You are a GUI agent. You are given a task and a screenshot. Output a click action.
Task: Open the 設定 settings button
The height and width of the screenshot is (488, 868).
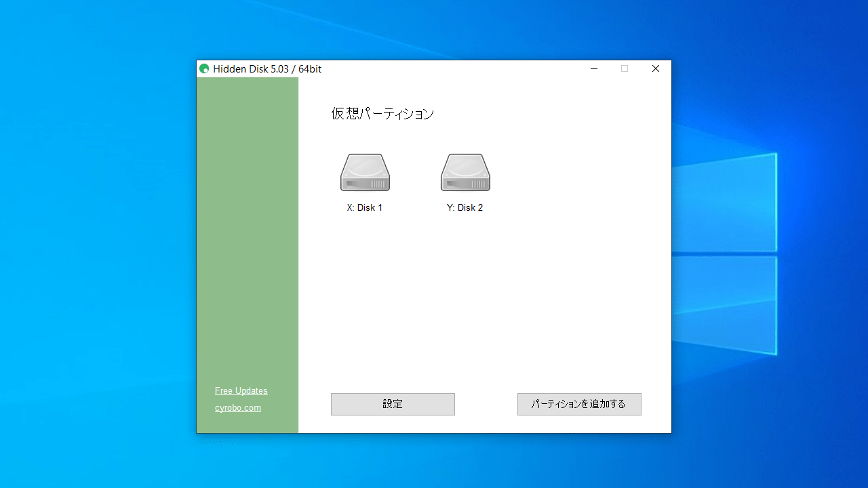[393, 404]
